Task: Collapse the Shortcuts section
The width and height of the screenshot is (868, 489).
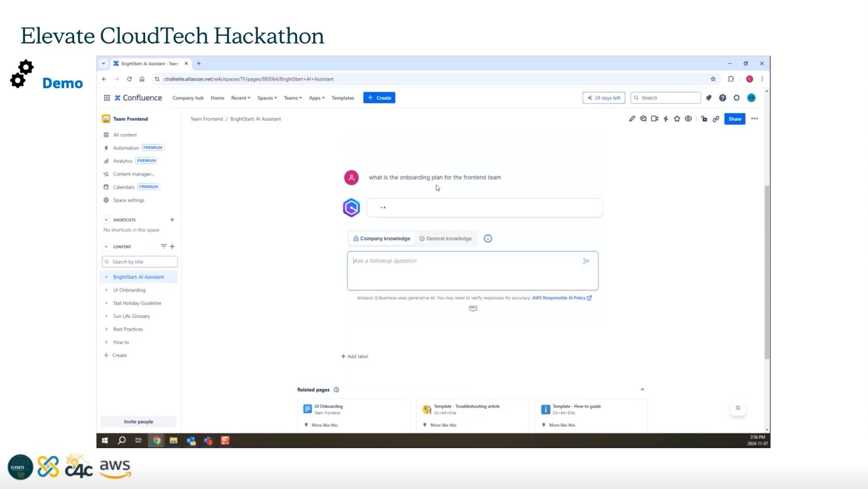Action: 106,220
